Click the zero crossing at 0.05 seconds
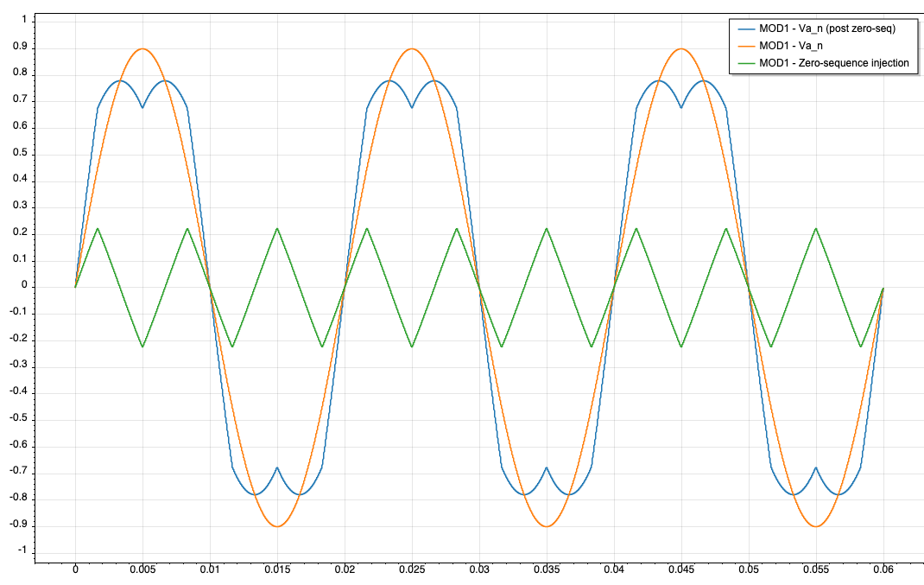924x585 pixels. pyautogui.click(x=748, y=285)
